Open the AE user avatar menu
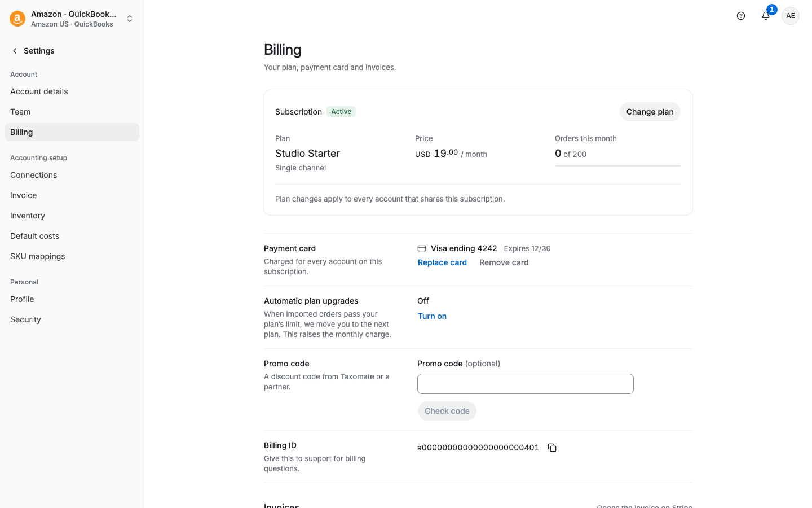The height and width of the screenshot is (508, 812). click(x=791, y=16)
